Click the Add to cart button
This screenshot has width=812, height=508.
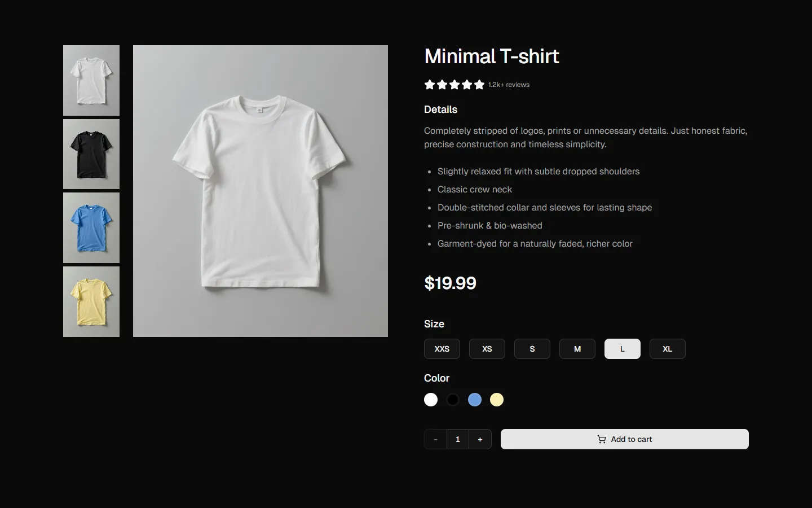click(624, 439)
